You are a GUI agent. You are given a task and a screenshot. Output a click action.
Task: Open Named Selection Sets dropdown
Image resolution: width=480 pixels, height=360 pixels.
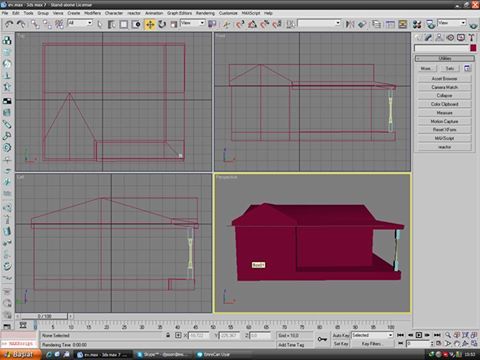[x=319, y=23]
